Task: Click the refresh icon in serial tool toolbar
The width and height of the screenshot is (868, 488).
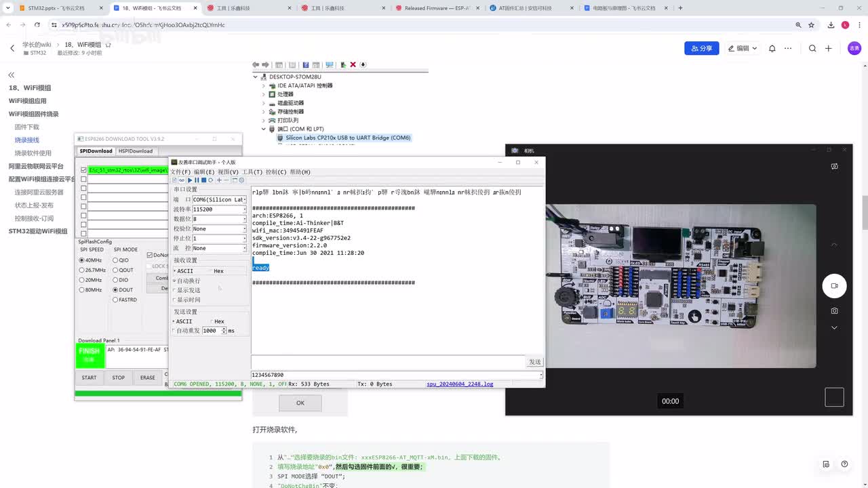Action: pyautogui.click(x=211, y=180)
